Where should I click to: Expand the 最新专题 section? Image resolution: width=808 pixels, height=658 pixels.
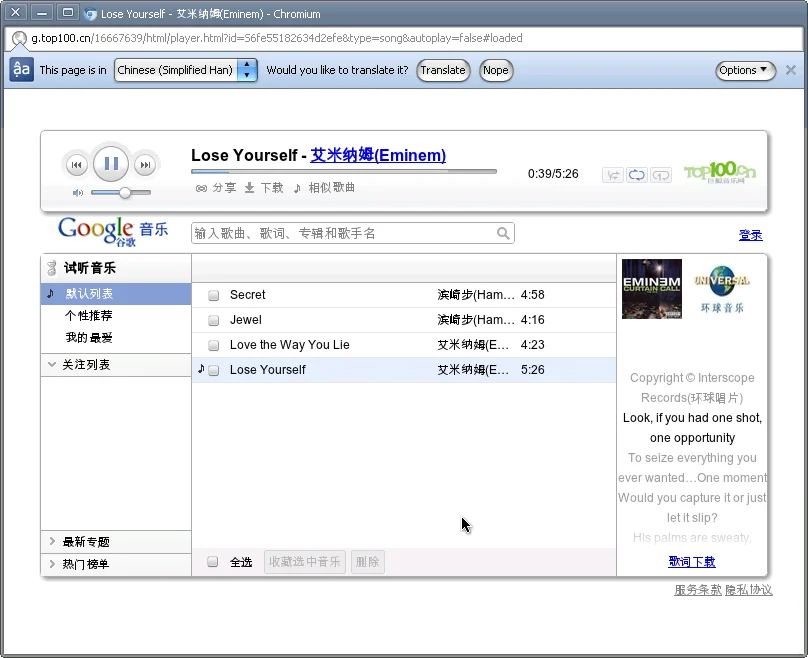click(x=116, y=542)
